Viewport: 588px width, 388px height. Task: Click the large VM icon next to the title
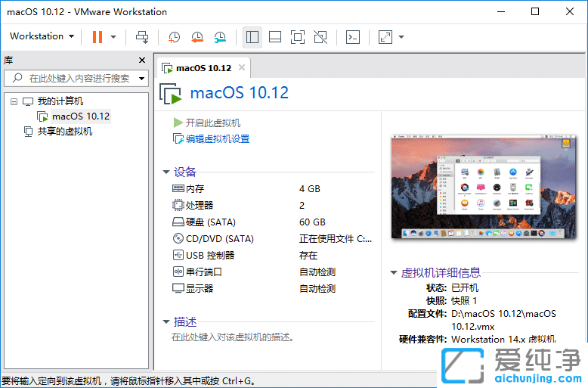pyautogui.click(x=171, y=94)
